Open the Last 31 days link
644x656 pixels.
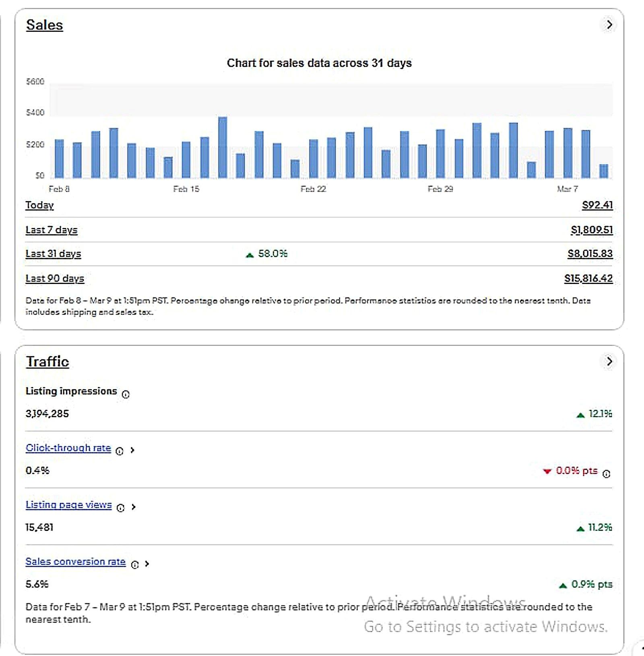(x=53, y=254)
